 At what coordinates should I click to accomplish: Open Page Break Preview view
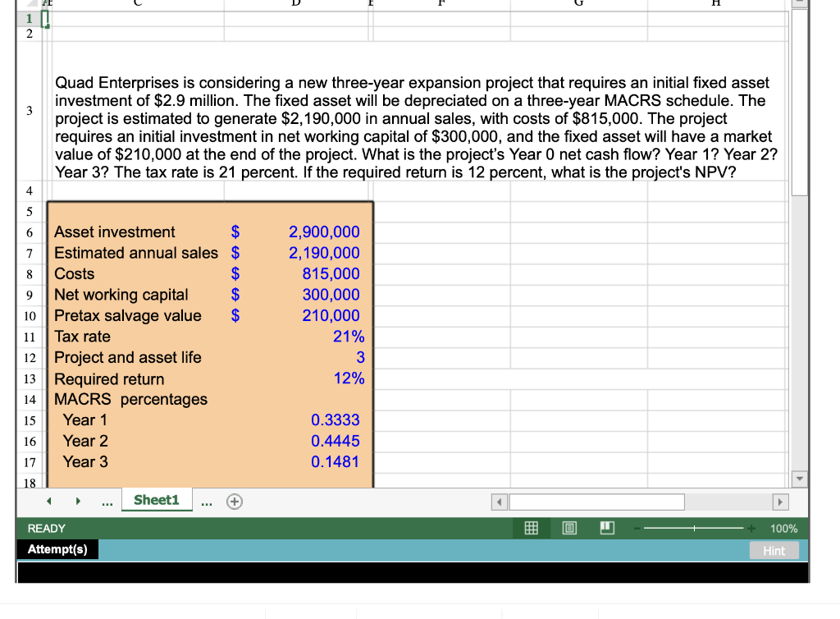(x=606, y=528)
